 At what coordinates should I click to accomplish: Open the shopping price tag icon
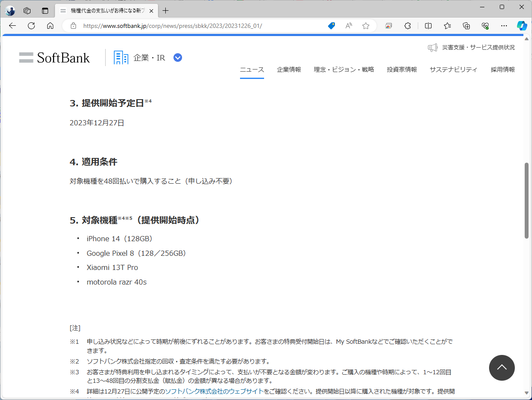coord(331,26)
